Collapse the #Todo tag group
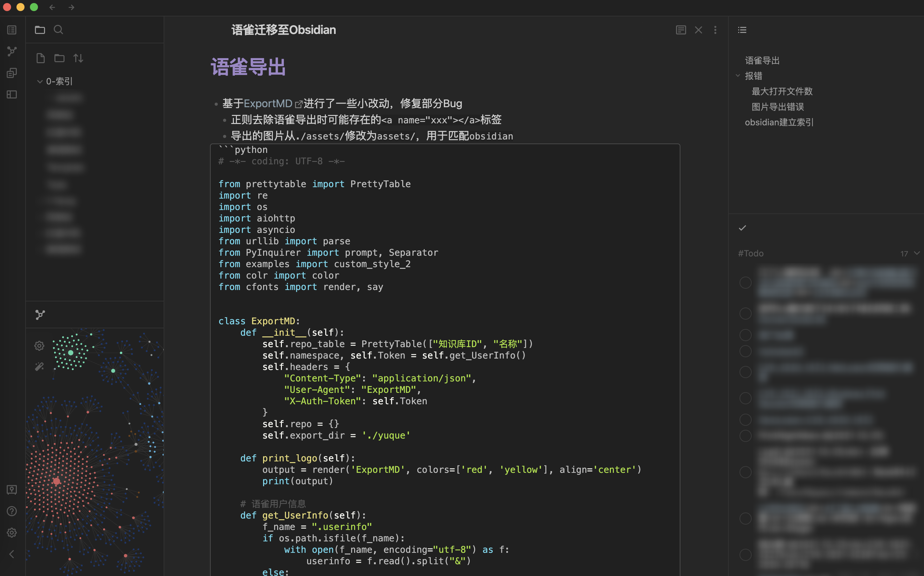 917,253
